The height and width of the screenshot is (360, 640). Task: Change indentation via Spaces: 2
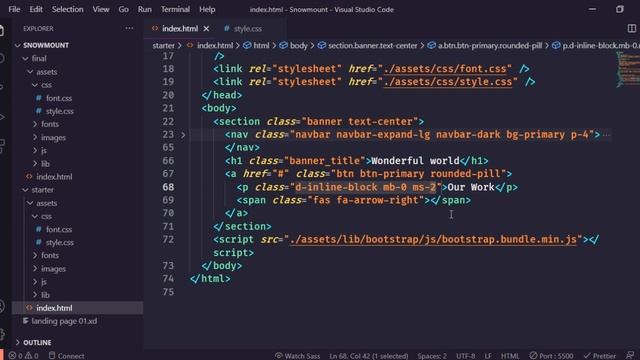[x=432, y=356]
